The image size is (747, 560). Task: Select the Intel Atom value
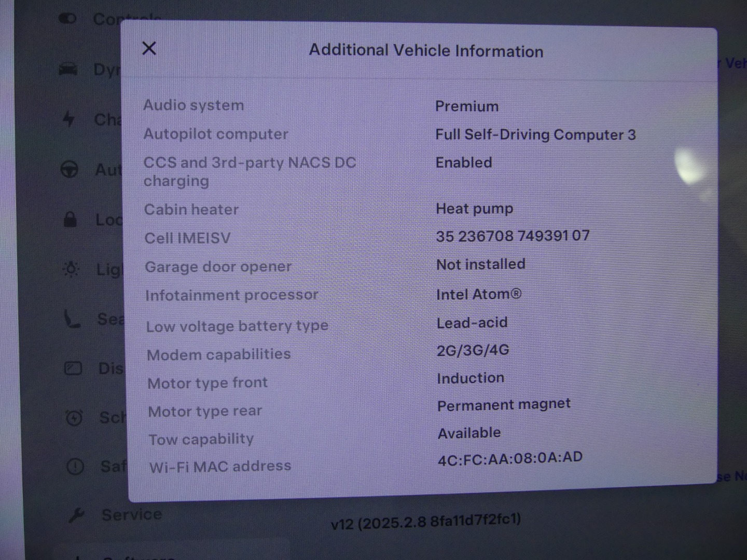pos(478,294)
